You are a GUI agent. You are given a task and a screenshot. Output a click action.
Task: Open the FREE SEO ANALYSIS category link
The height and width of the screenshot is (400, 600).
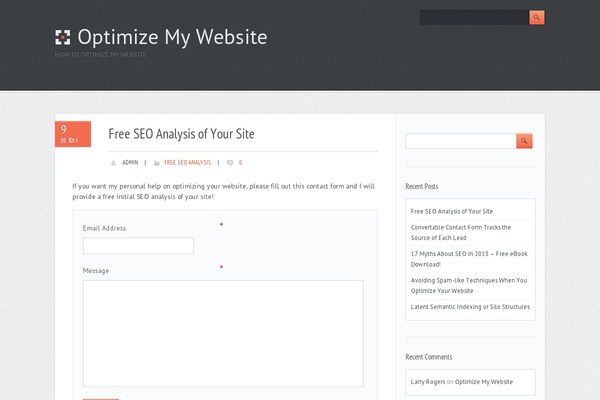tap(188, 163)
